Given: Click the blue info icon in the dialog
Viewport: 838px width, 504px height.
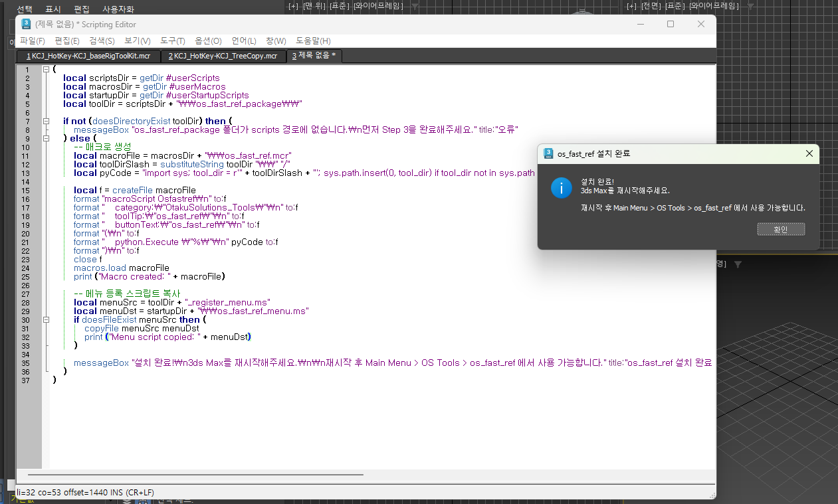Looking at the screenshot, I should (561, 188).
